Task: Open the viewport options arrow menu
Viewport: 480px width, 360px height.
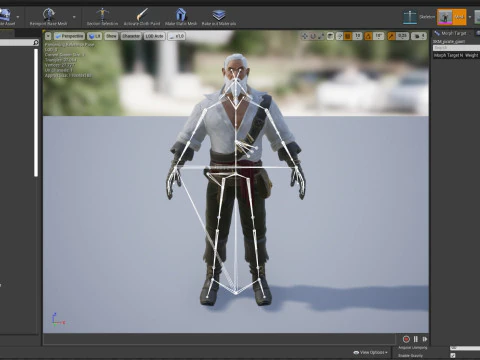Action: 48,36
